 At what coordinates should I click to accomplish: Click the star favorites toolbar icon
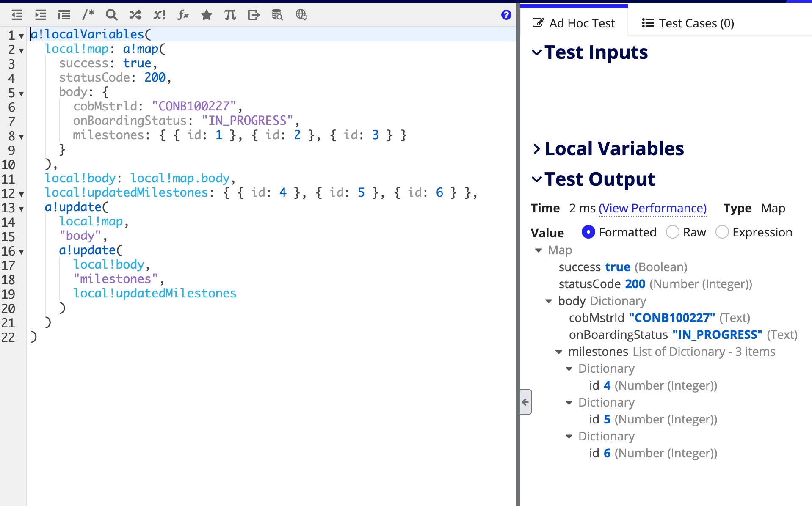pos(207,15)
